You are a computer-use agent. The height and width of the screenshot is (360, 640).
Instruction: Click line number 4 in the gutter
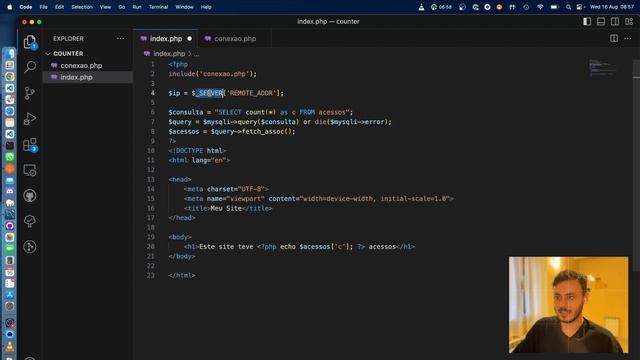153,93
